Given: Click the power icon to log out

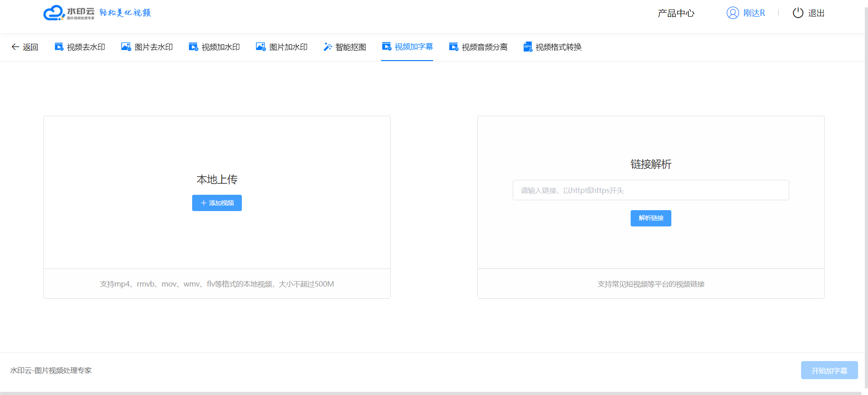Looking at the screenshot, I should point(798,13).
